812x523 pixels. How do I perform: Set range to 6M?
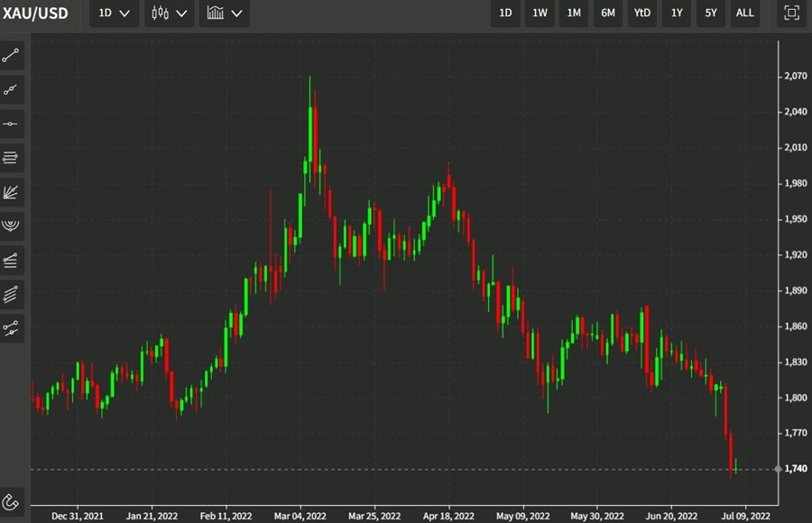click(x=608, y=13)
